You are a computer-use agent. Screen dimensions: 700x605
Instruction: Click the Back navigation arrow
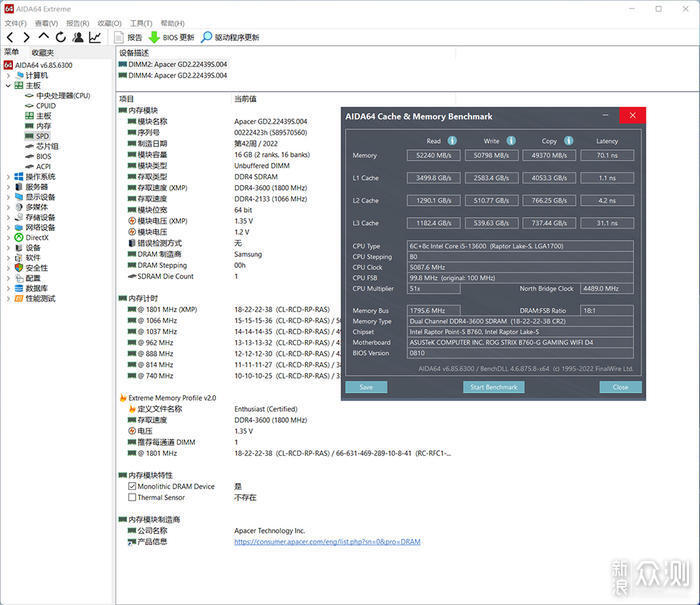(x=10, y=38)
